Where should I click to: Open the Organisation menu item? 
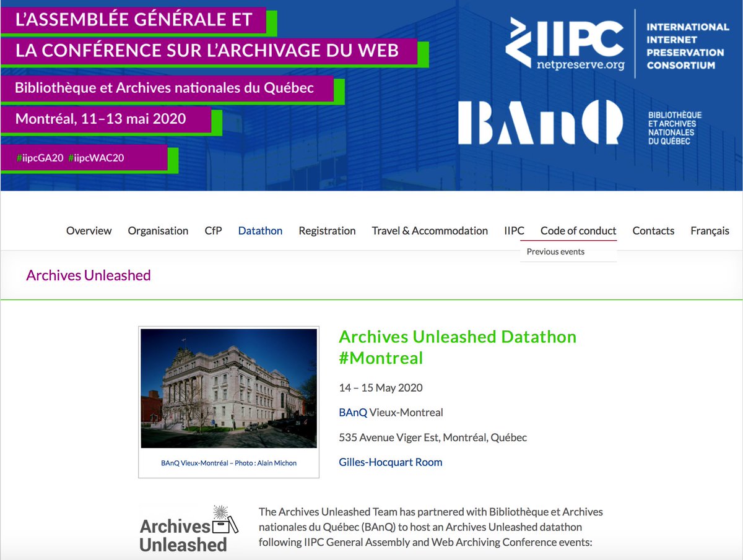pos(158,231)
